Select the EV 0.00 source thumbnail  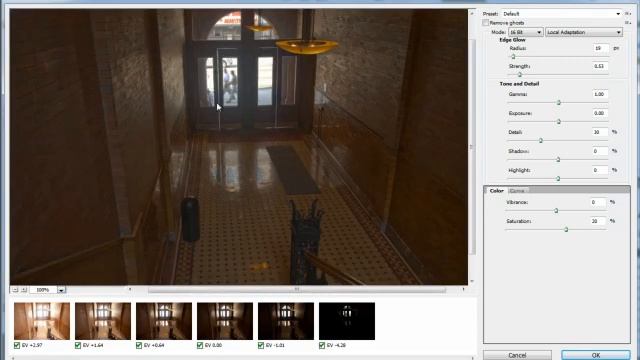[x=225, y=321]
